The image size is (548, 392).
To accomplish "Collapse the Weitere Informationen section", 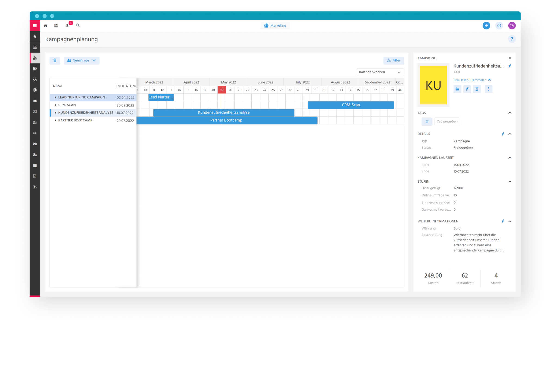I will [510, 221].
